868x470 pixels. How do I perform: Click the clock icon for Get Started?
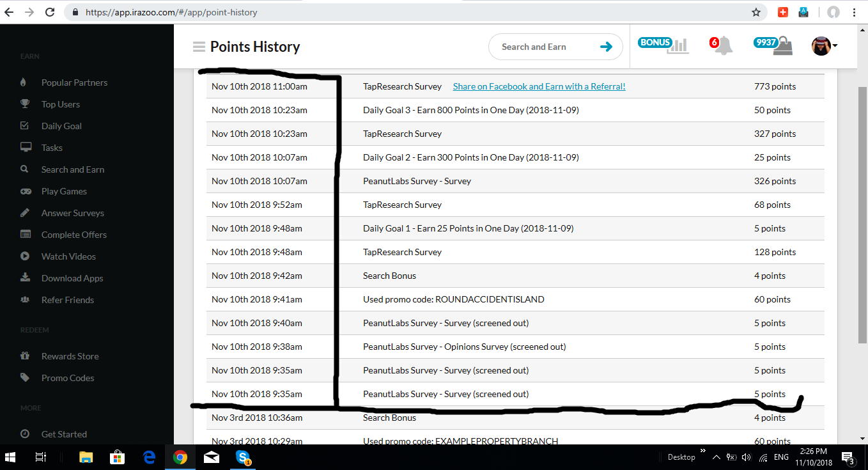tap(25, 434)
